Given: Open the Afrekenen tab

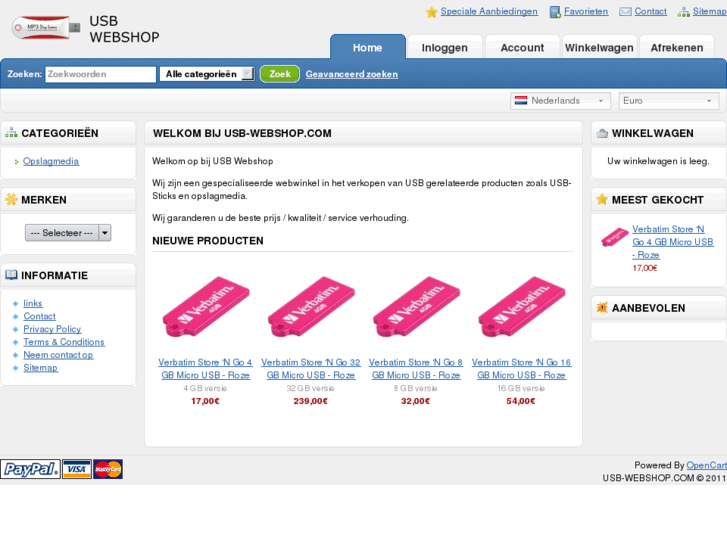Looking at the screenshot, I should [x=677, y=47].
